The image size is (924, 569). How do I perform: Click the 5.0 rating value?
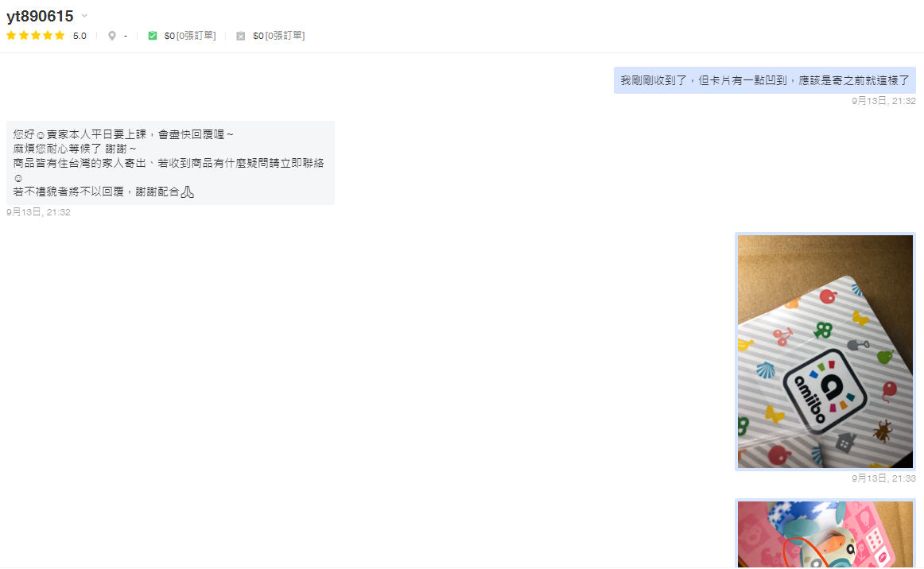pyautogui.click(x=80, y=36)
